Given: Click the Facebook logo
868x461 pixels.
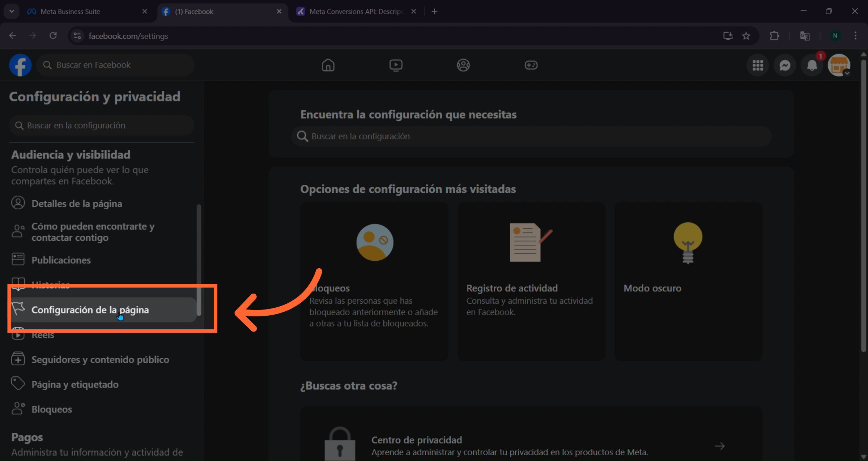Looking at the screenshot, I should pos(20,65).
